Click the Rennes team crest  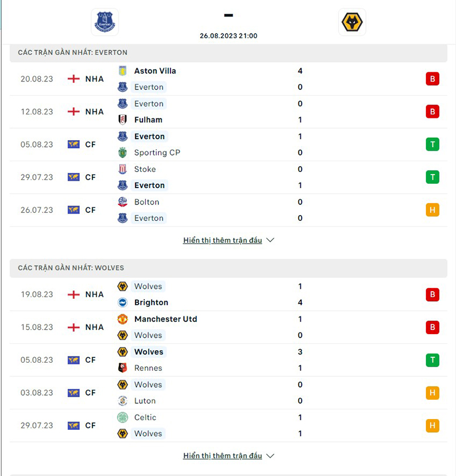pos(124,368)
